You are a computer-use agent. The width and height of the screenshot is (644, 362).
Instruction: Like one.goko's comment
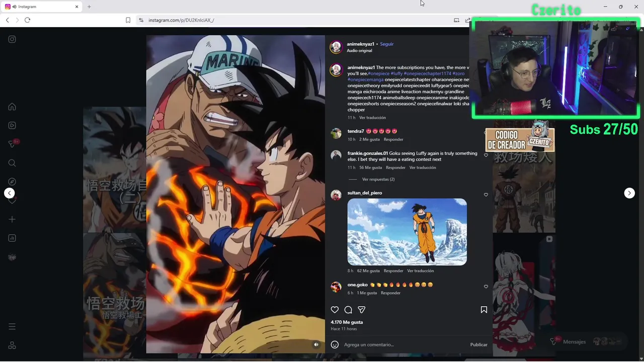click(x=486, y=287)
